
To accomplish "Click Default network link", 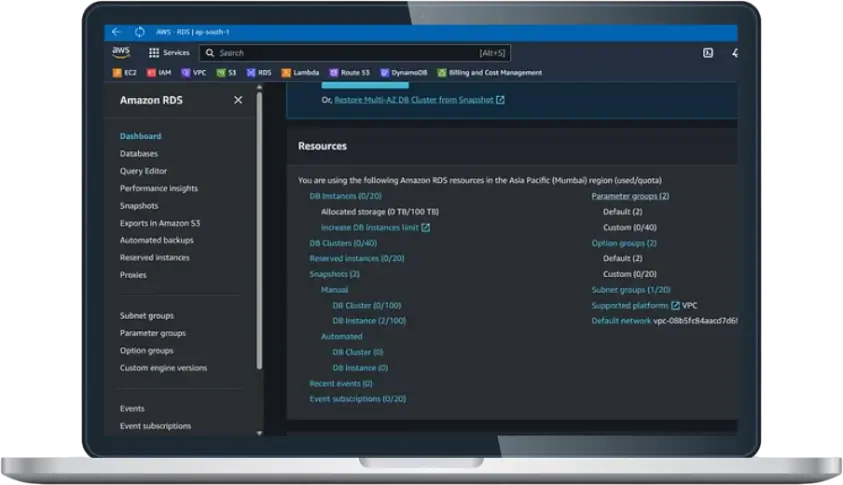I will click(x=621, y=321).
